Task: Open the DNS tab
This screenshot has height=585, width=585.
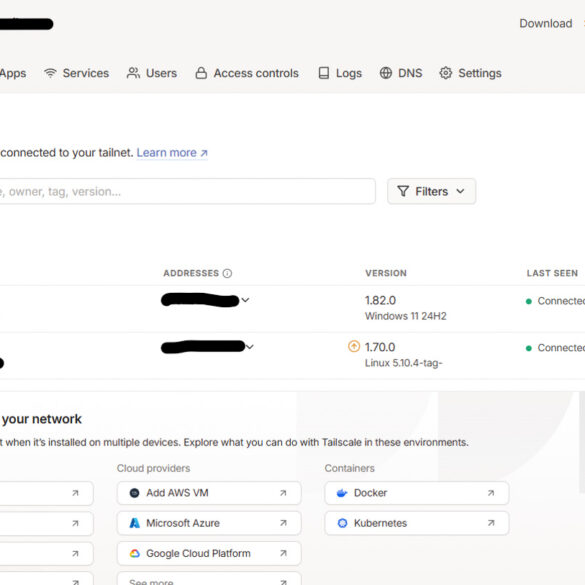Action: [x=401, y=73]
